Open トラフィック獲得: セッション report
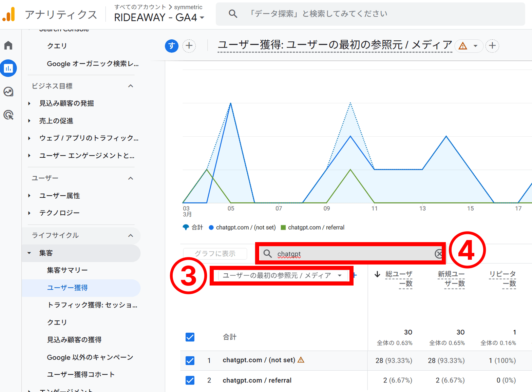Screen dimensions: 532x392 pyautogui.click(x=92, y=305)
